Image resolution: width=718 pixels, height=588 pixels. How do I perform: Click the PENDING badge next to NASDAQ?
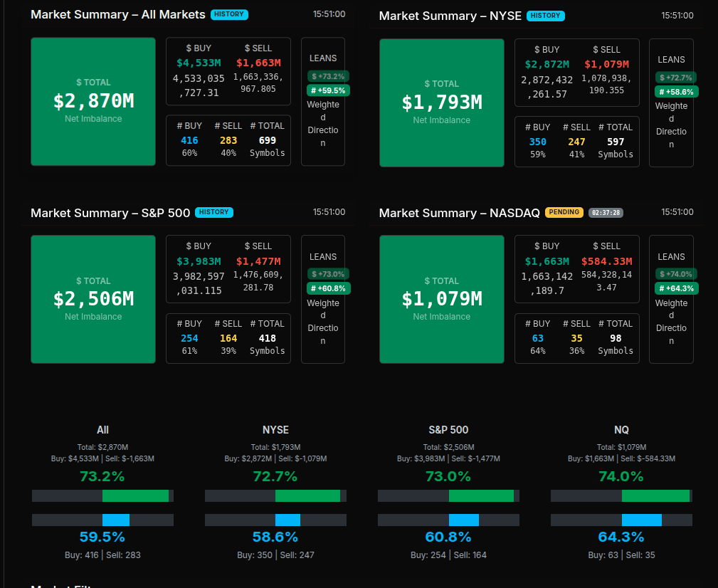[x=564, y=212]
